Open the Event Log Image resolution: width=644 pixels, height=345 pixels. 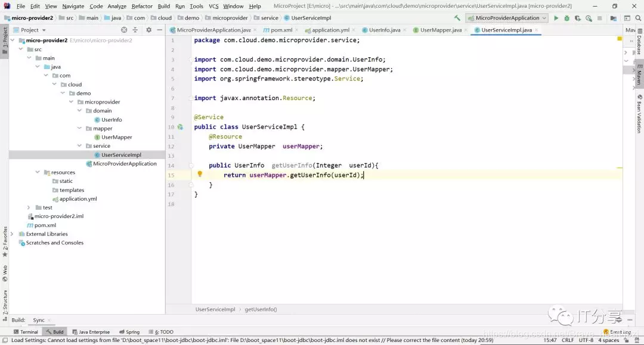[617, 332]
